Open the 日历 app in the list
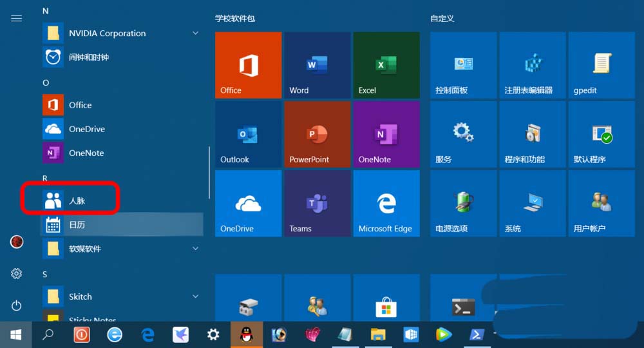Viewport: 644px width, 348px height. click(122, 225)
